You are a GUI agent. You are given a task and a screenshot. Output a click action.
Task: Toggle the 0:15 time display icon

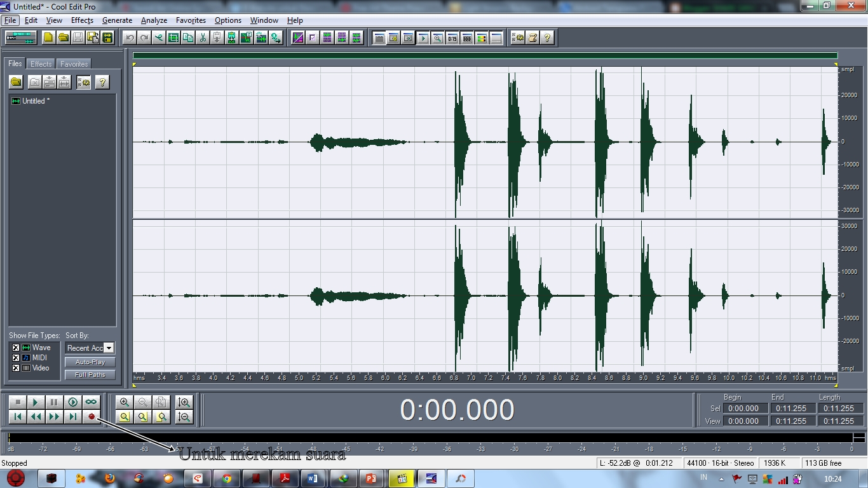click(452, 37)
